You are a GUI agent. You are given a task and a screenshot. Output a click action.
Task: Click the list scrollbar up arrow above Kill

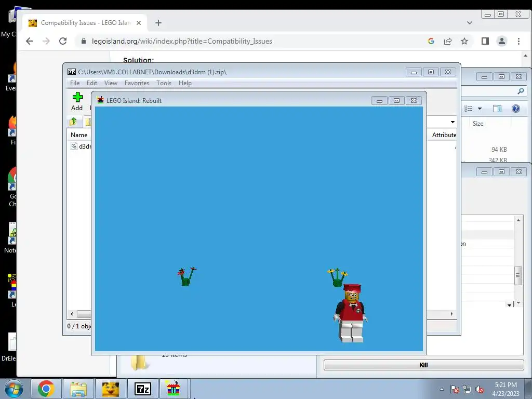click(x=518, y=220)
